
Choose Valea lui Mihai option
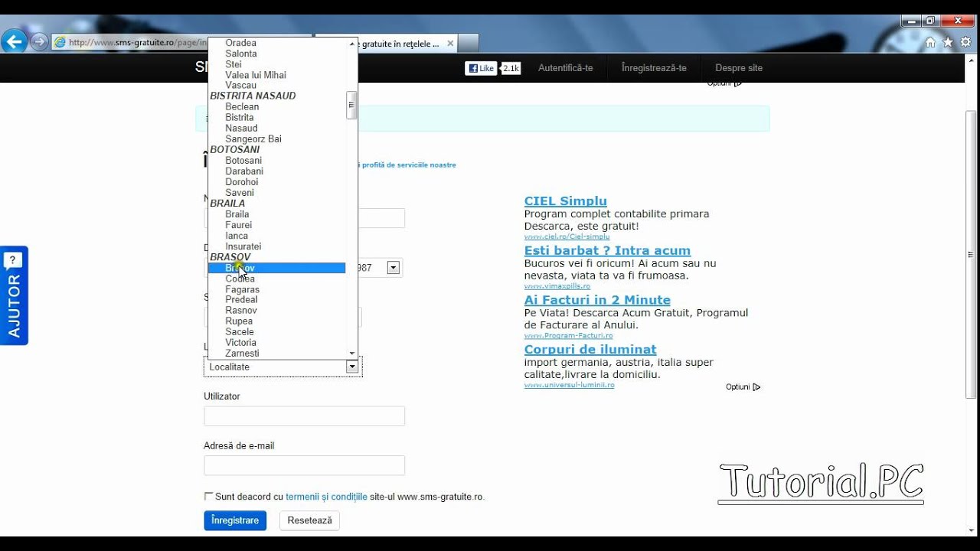256,75
